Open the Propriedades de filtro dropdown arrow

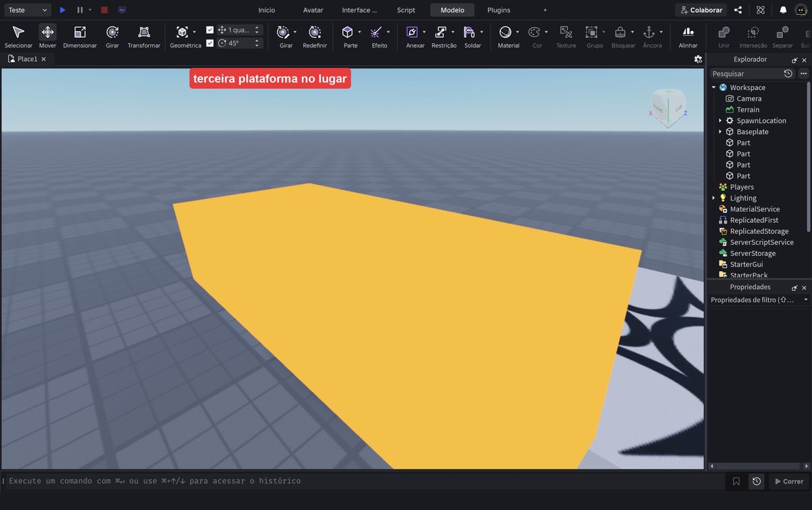click(x=805, y=299)
